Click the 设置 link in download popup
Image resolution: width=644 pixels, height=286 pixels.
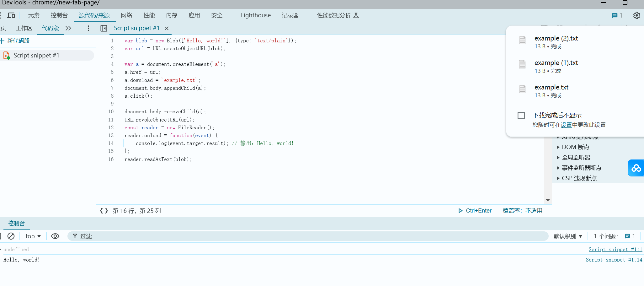566,125
